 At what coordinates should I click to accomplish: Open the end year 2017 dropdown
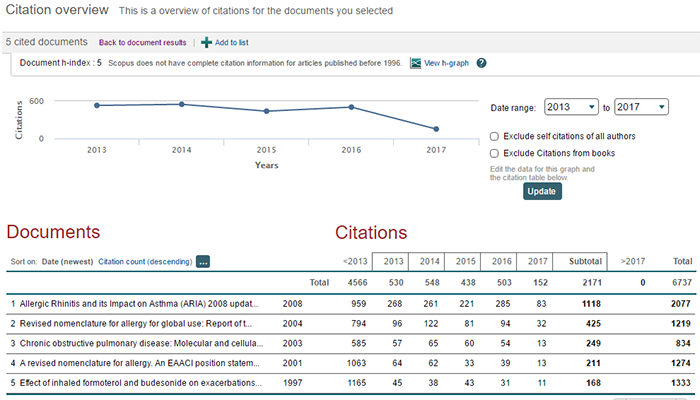(x=641, y=107)
